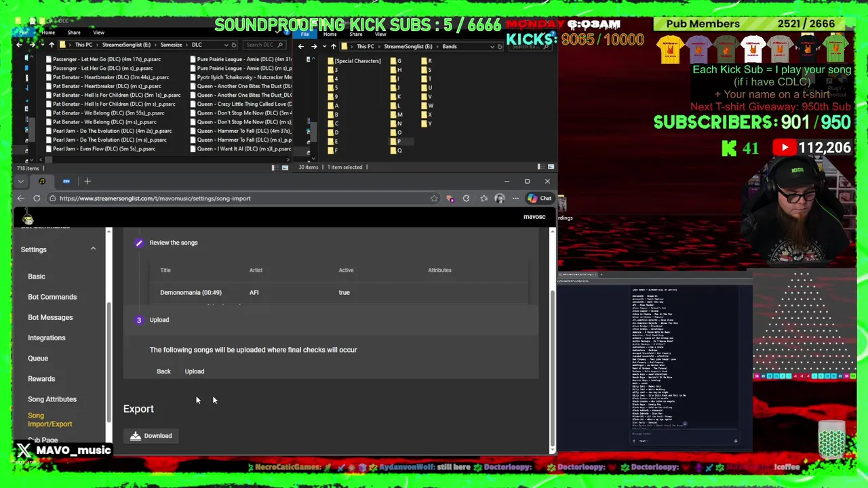The height and width of the screenshot is (488, 868).
Task: Open browser extensions puzzle icon
Action: point(466,199)
